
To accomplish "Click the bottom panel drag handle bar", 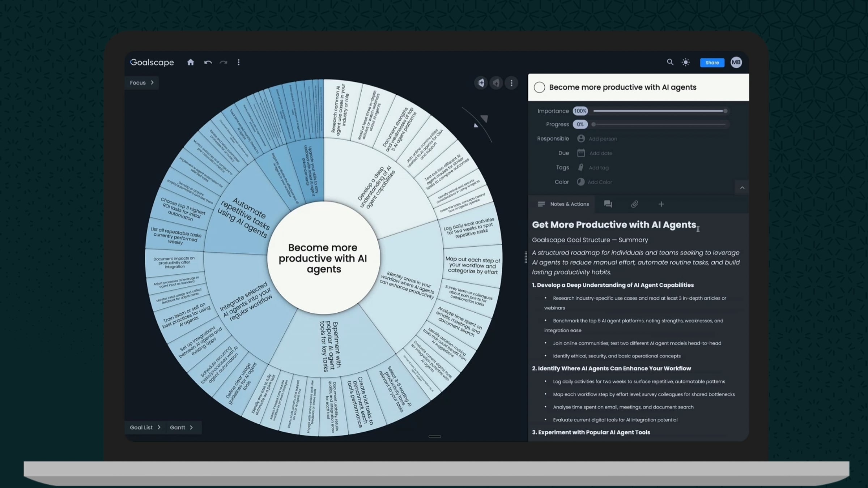I will pos(435,437).
